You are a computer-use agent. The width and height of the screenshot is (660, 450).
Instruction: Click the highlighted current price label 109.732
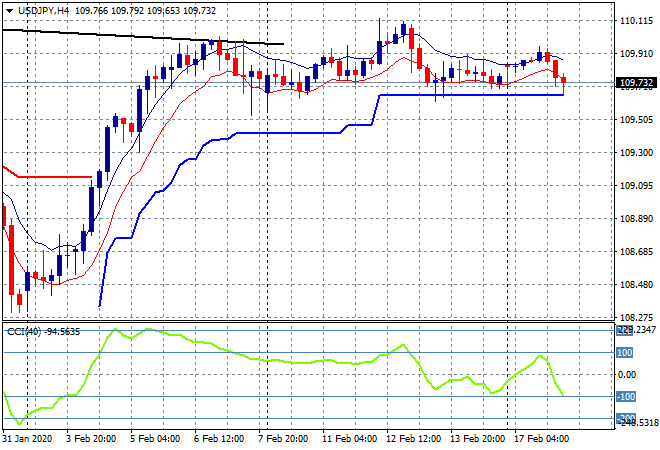pos(636,83)
